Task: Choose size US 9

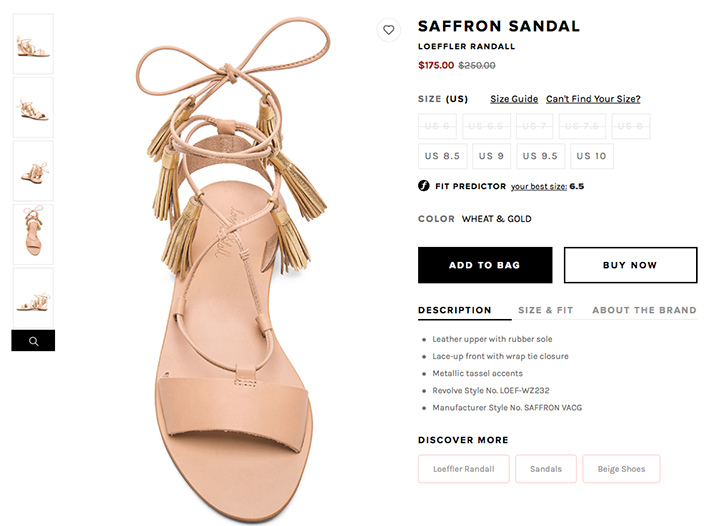Action: (x=492, y=156)
